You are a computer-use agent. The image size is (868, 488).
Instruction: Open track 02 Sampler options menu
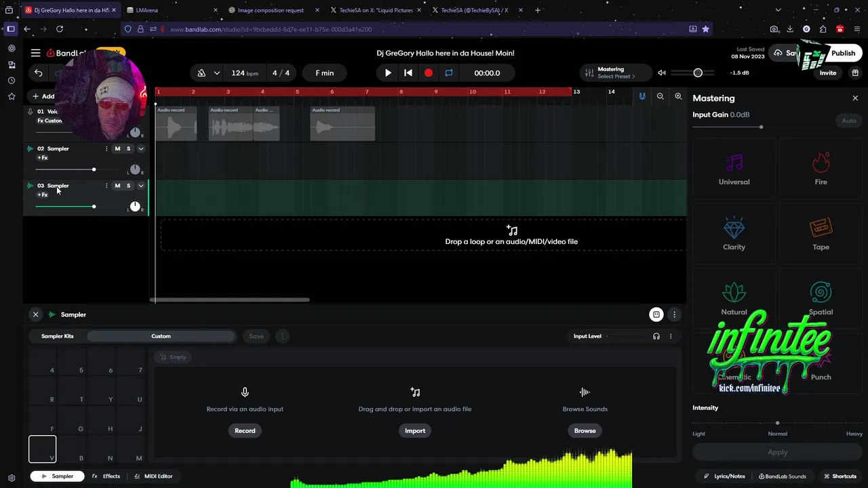click(106, 148)
